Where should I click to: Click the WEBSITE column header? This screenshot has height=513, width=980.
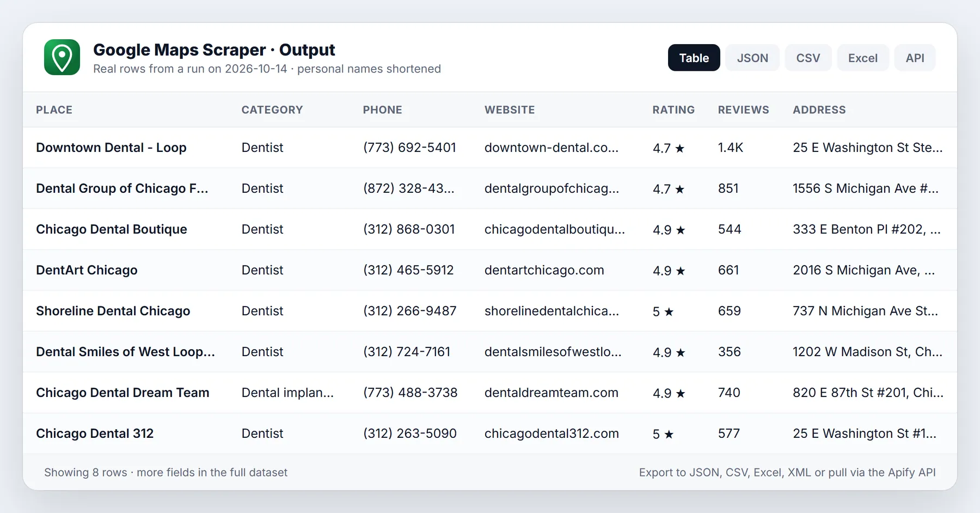(x=510, y=109)
